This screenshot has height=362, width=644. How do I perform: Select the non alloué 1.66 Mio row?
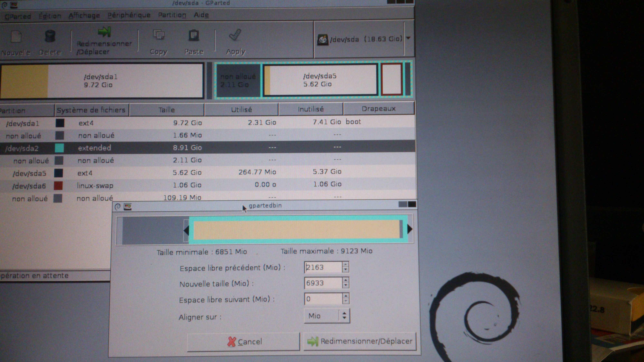208,135
